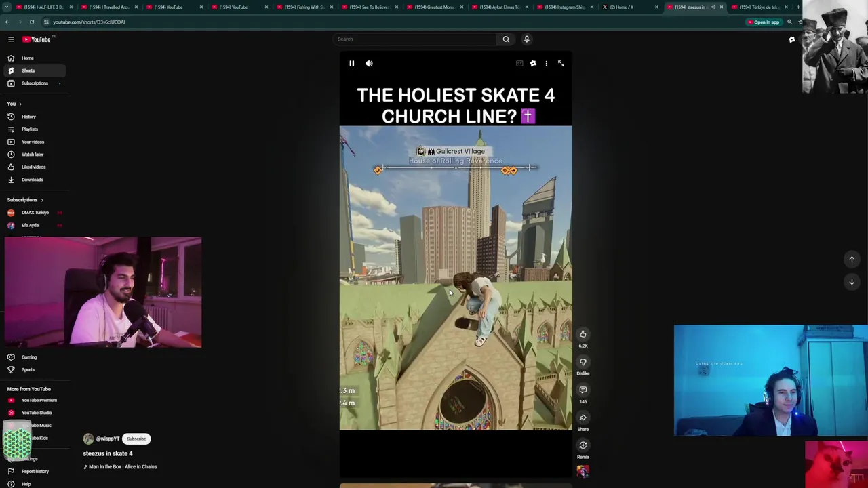The height and width of the screenshot is (488, 868).
Task: Open YouTube Premium link
Action: click(34, 400)
